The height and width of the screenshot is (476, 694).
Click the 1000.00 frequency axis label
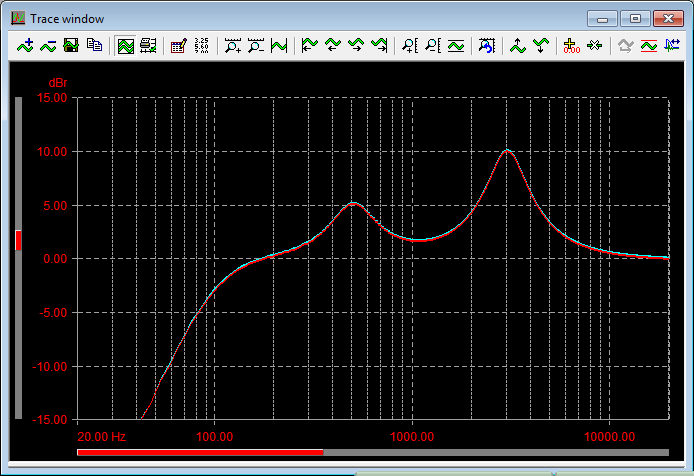pyautogui.click(x=412, y=437)
